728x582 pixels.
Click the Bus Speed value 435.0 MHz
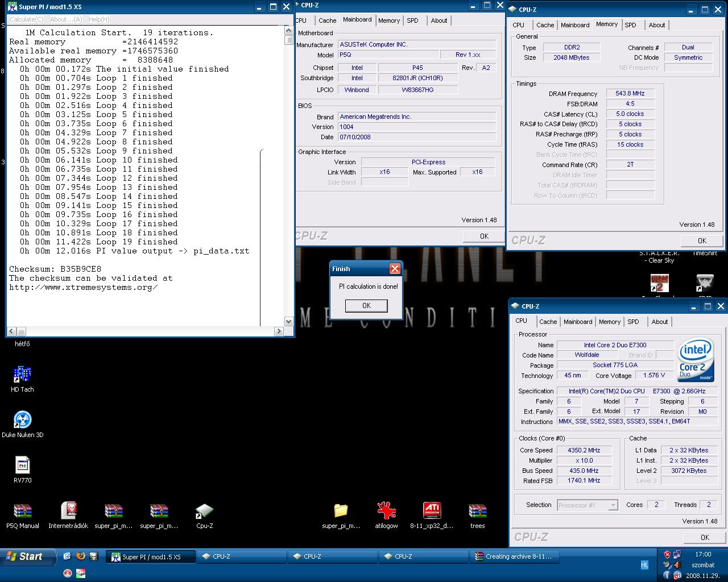point(584,471)
